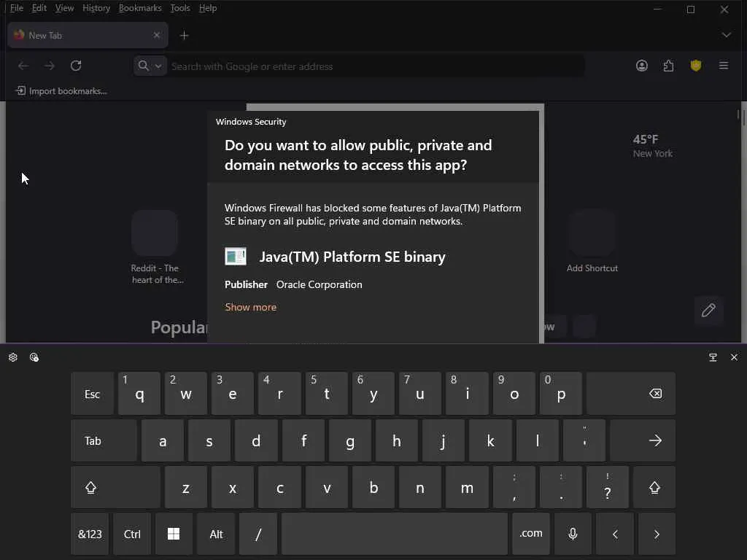Tap the Windows logo key

(174, 534)
